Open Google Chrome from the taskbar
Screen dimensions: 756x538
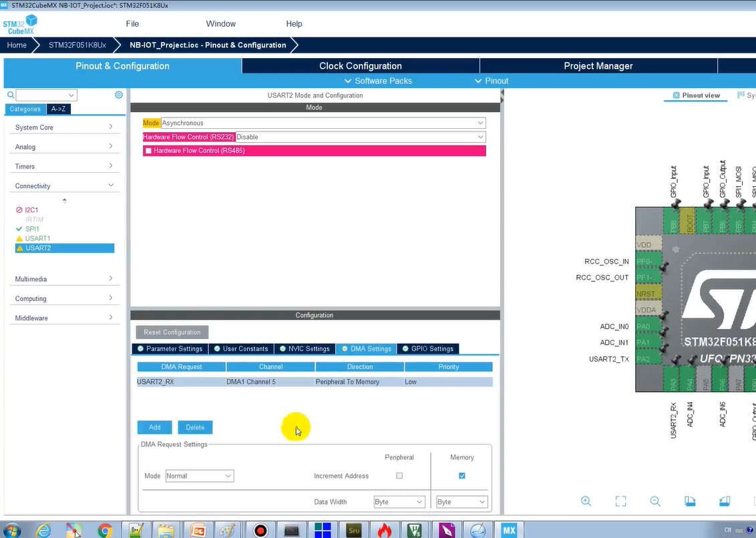pyautogui.click(x=105, y=530)
